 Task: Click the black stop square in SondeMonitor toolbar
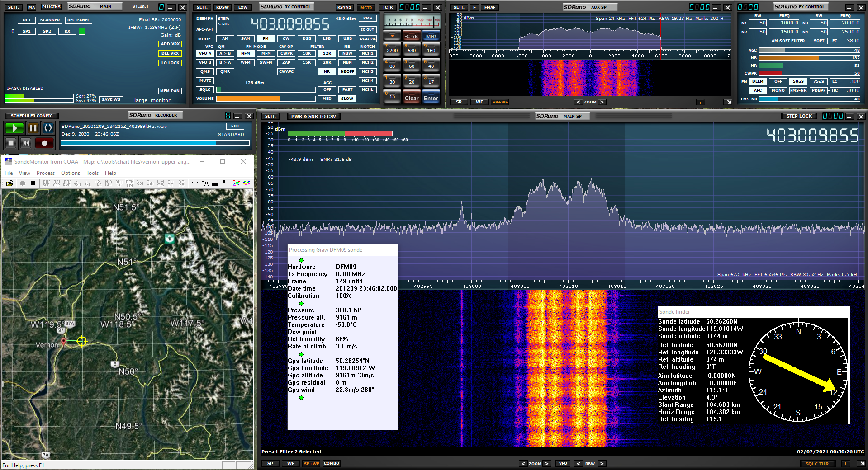click(x=33, y=183)
